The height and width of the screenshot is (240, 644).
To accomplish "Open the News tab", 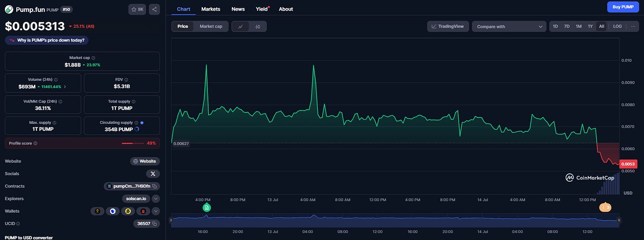I will [x=238, y=9].
